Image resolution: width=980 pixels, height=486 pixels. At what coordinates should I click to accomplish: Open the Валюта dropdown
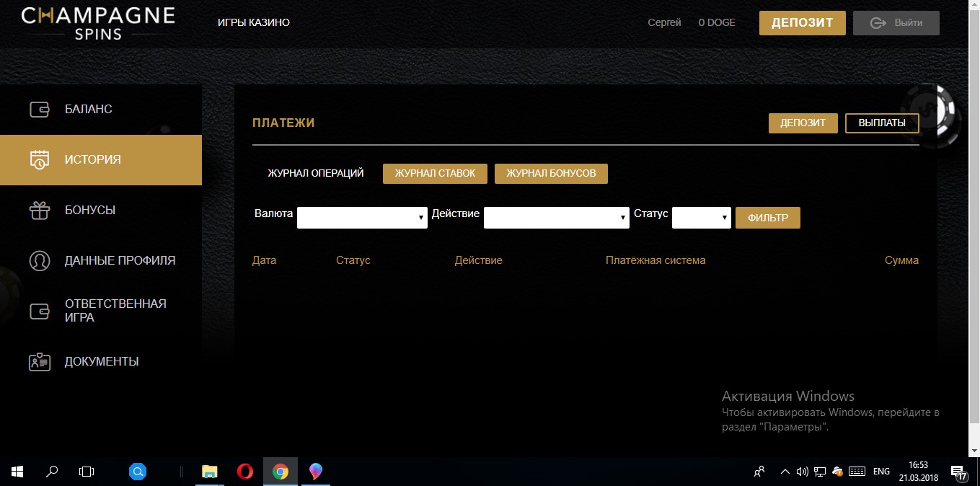coord(362,217)
